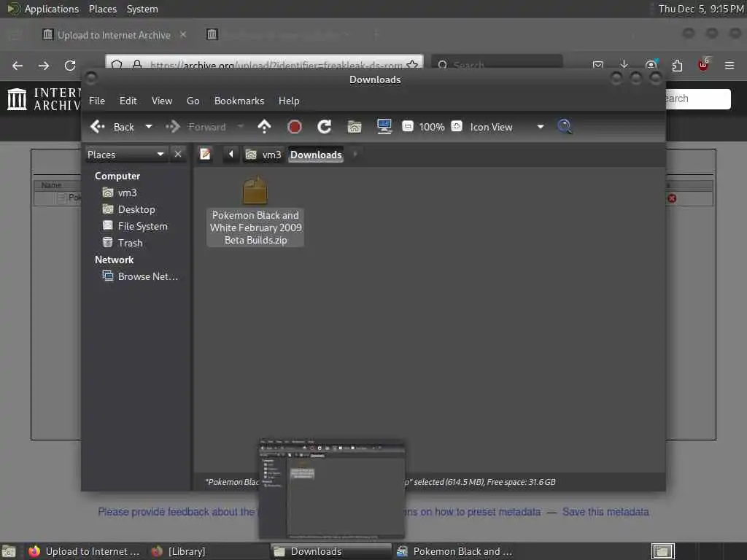Open the System menu in top panel
The height and width of the screenshot is (560, 747).
point(142,9)
